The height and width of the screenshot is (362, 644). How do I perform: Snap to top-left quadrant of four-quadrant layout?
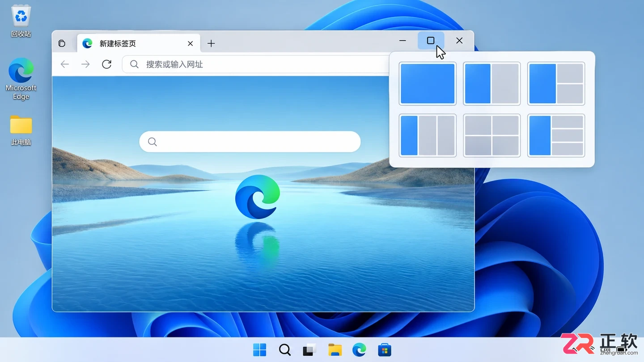478,125
